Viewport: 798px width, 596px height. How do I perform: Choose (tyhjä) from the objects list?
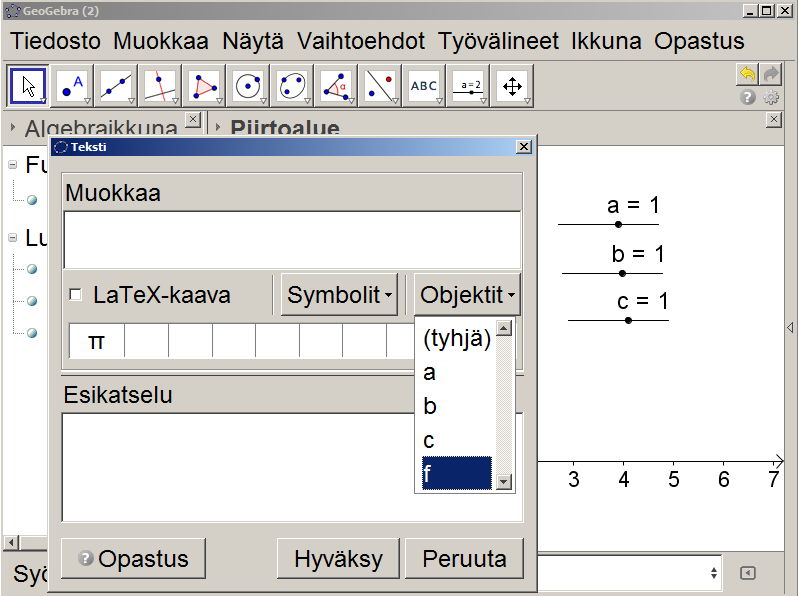click(x=457, y=338)
